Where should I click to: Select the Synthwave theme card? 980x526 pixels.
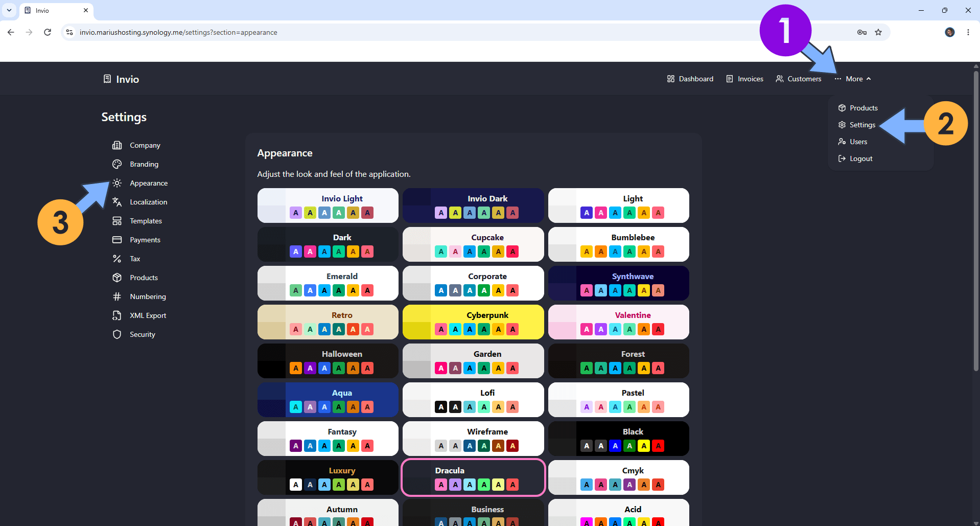tap(619, 283)
